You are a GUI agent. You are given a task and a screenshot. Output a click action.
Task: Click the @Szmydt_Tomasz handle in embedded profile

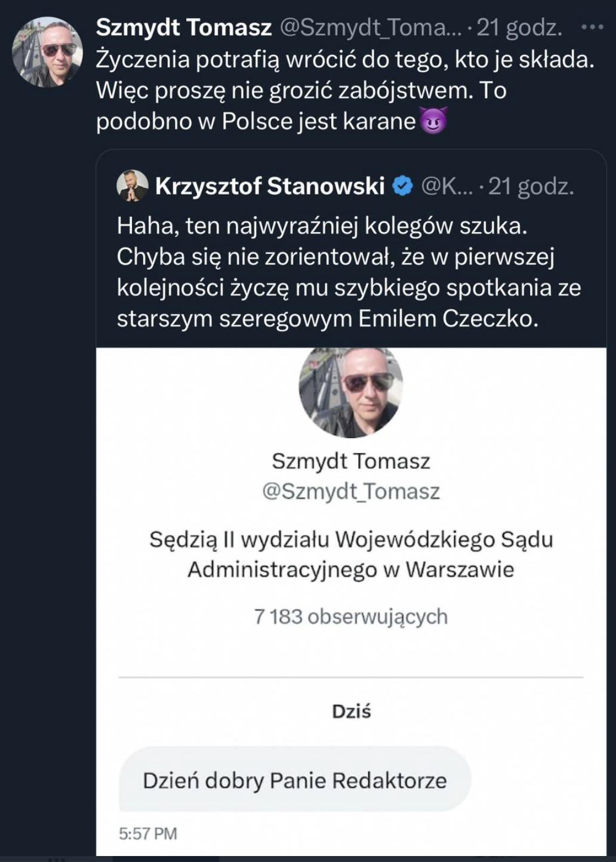[351, 491]
